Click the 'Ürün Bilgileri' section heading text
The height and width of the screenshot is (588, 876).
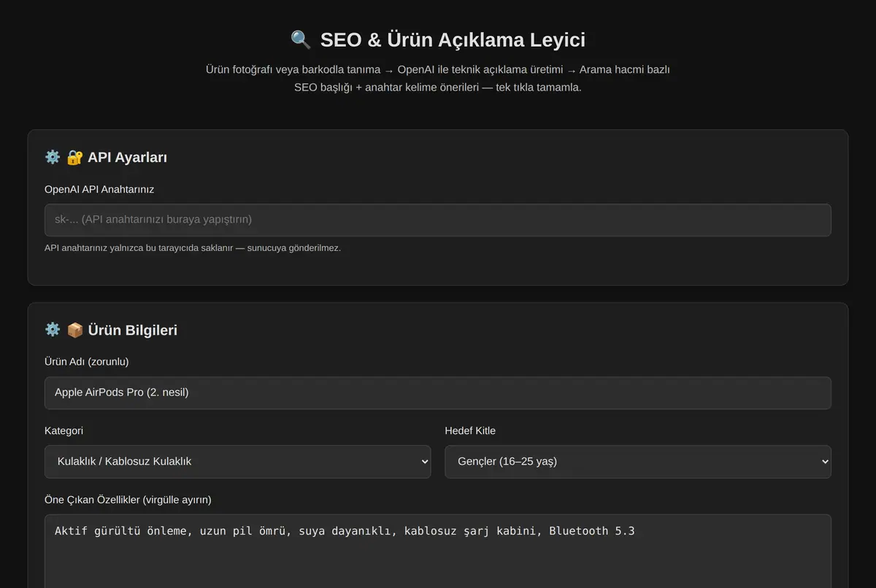[132, 330]
